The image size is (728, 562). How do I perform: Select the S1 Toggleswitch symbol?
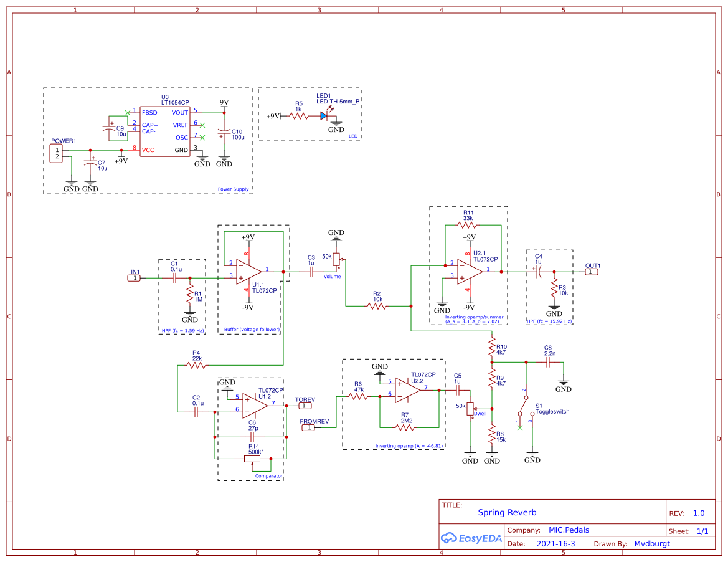tap(526, 411)
